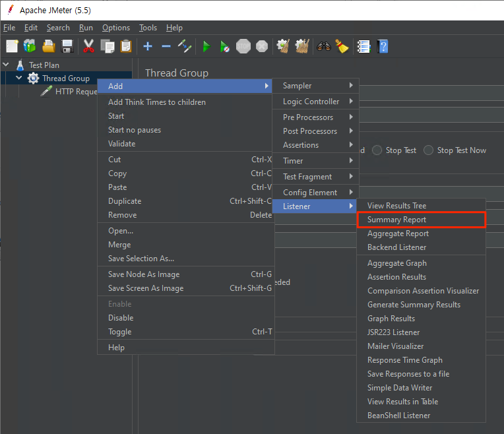Collapse the Thread Group tree node
The image size is (504, 434).
coord(19,77)
